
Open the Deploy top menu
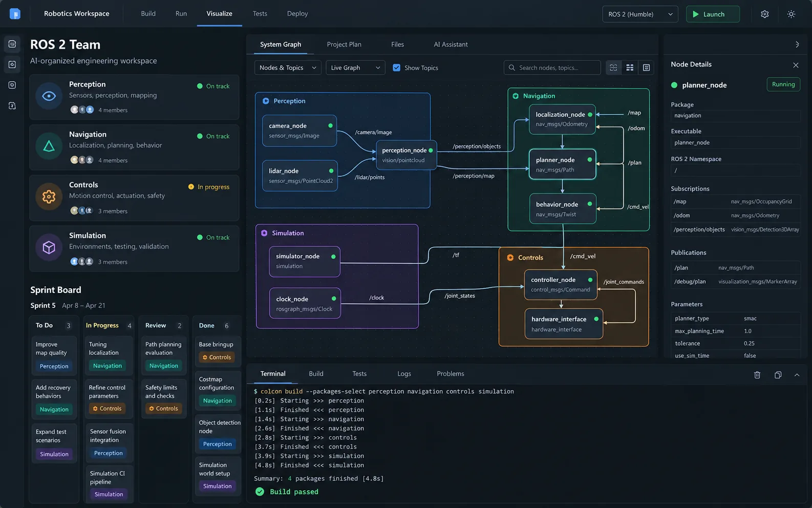pos(297,14)
